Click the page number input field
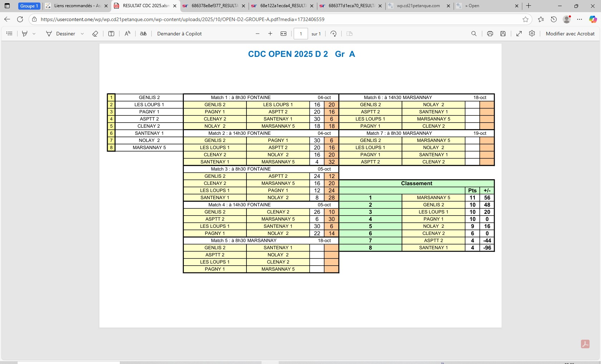Screen dimensions: 601x364 tap(300, 34)
